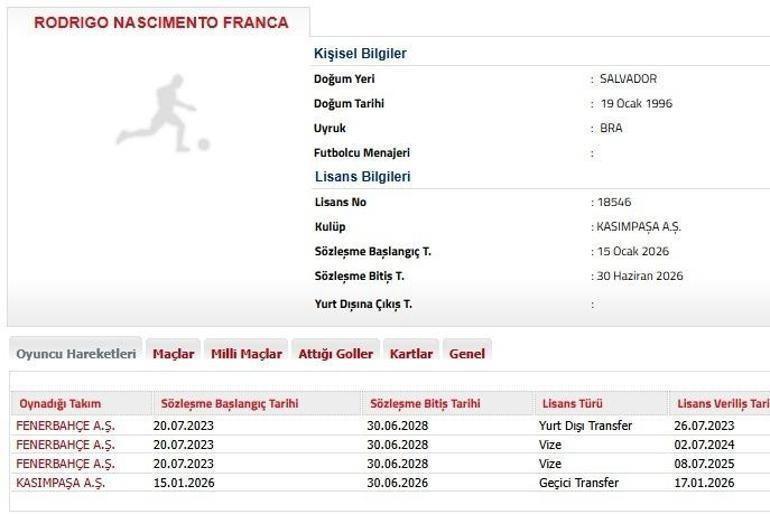Click the Sözleşme Bitiş Tarihi column header
This screenshot has height=514, width=770.
pos(425,404)
